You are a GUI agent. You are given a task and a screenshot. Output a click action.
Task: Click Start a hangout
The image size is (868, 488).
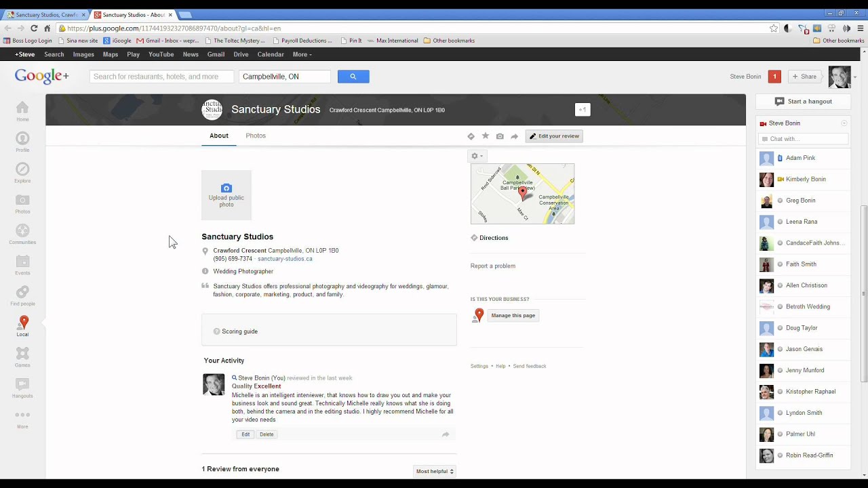(x=803, y=102)
